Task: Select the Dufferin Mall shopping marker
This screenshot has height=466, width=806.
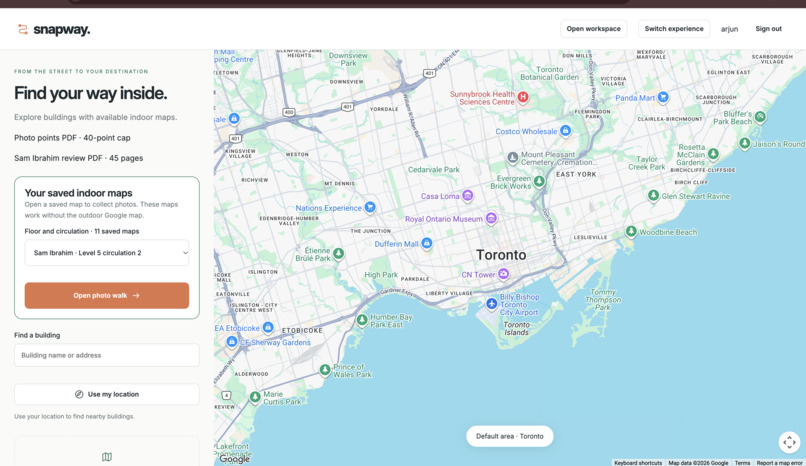Action: (427, 243)
